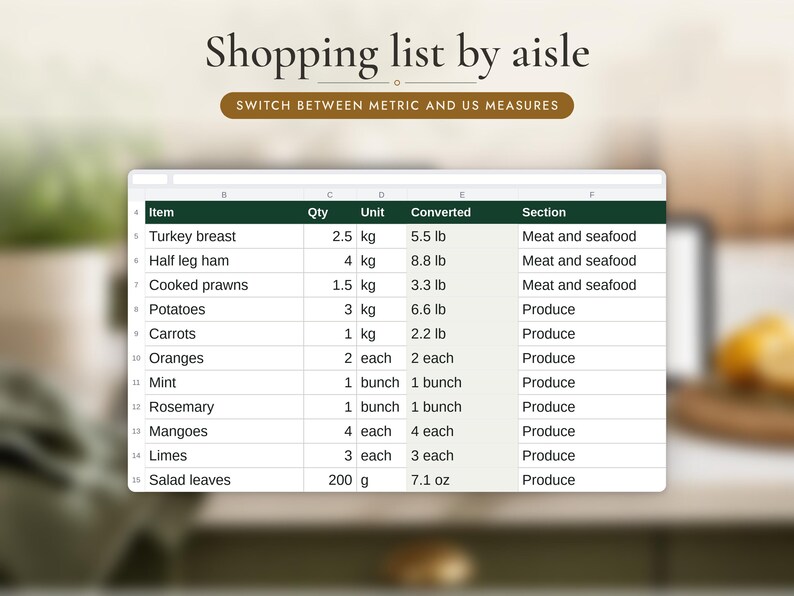Click the 'Produce' section for Mangoes

point(592,431)
